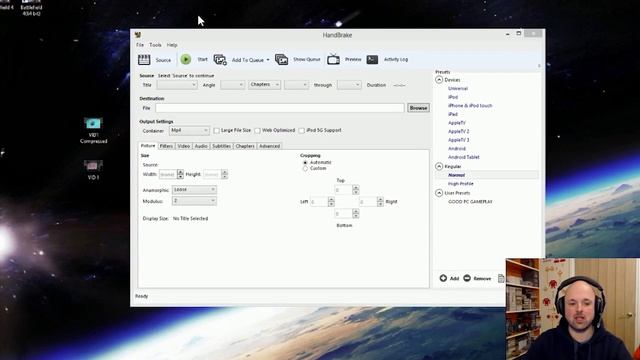Click the Remove preset minus icon
The image size is (640, 360).
click(x=467, y=278)
